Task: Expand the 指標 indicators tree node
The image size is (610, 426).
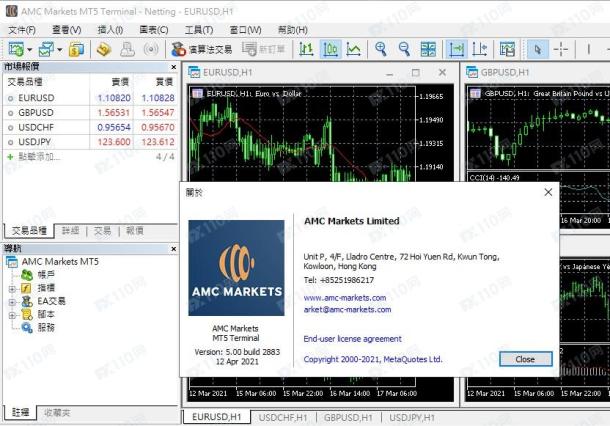Action: (12, 289)
